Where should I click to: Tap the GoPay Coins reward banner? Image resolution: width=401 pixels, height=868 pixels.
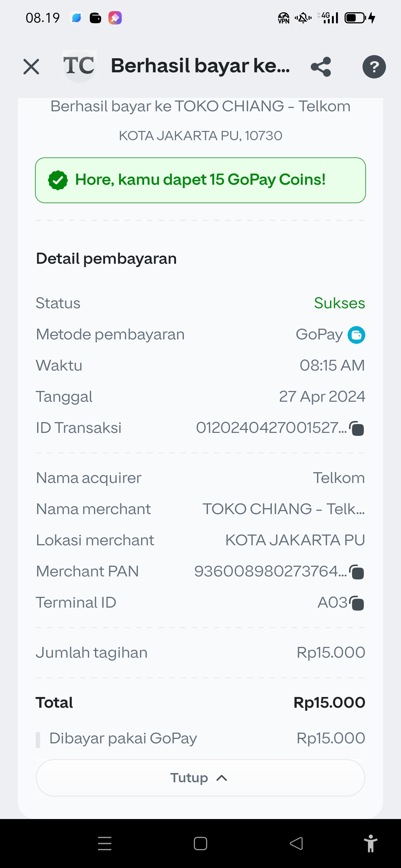click(200, 180)
